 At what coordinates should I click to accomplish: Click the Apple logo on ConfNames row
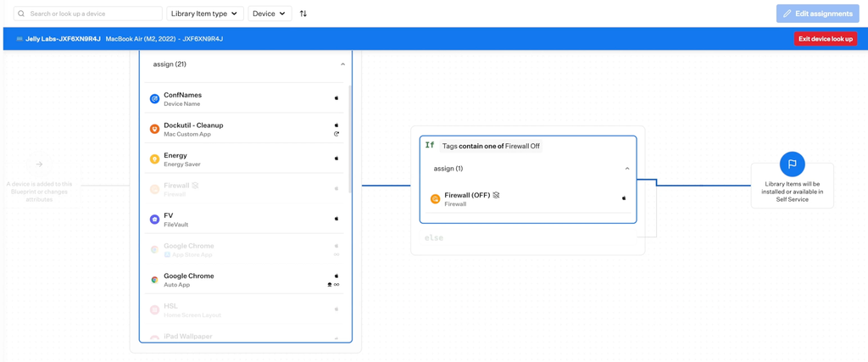click(x=336, y=98)
